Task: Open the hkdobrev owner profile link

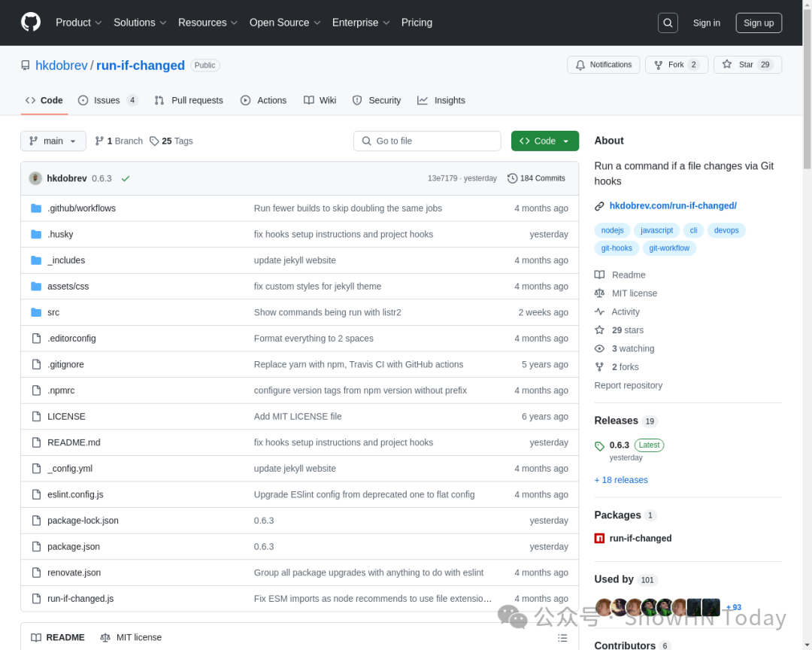Action: pos(62,65)
